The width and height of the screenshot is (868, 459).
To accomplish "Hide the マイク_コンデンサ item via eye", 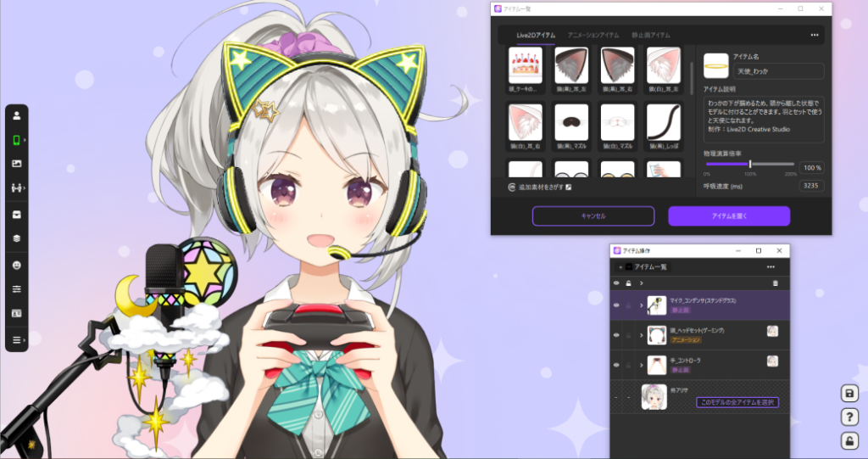I will coord(616,305).
